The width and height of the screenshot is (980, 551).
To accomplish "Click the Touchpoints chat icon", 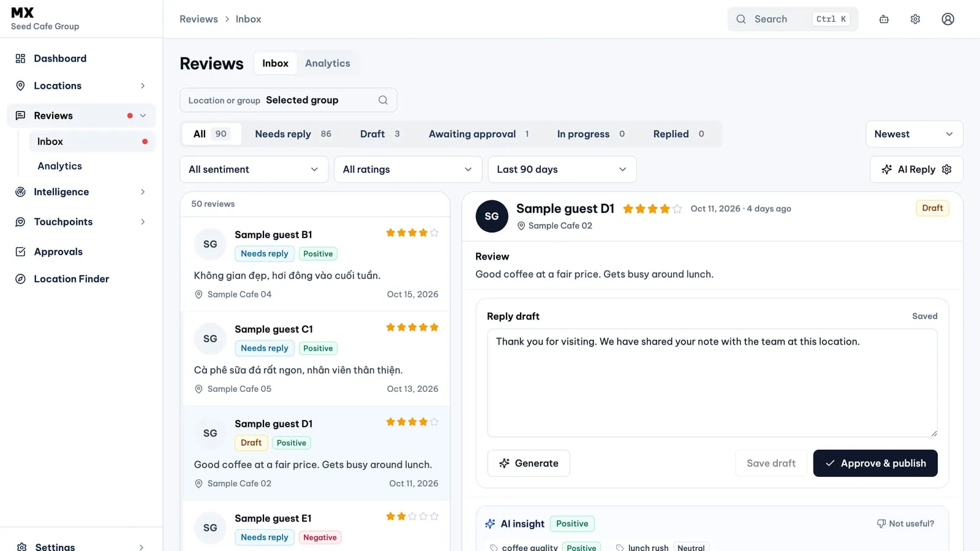I will tap(20, 222).
